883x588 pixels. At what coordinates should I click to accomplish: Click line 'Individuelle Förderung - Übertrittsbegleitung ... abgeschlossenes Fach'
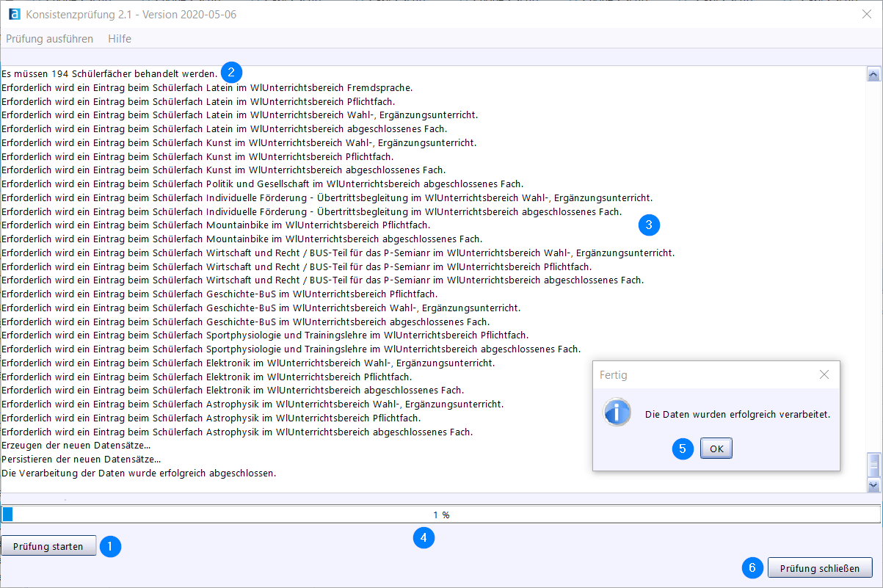[312, 211]
